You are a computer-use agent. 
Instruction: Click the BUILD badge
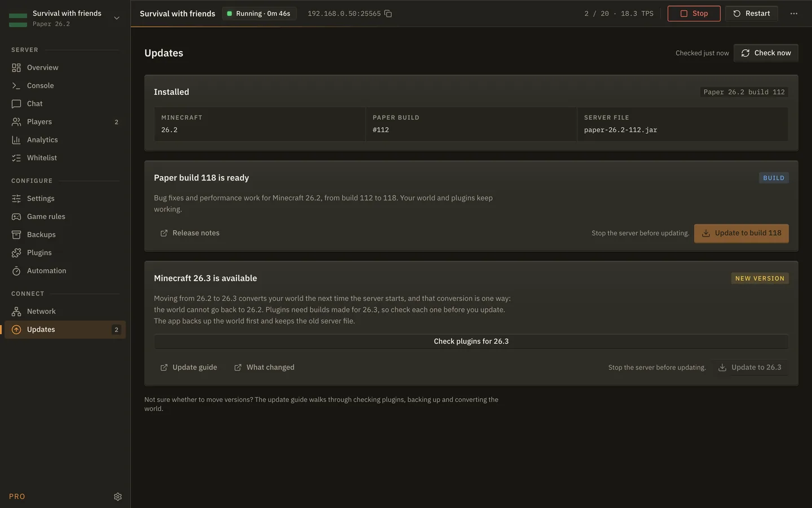(774, 178)
